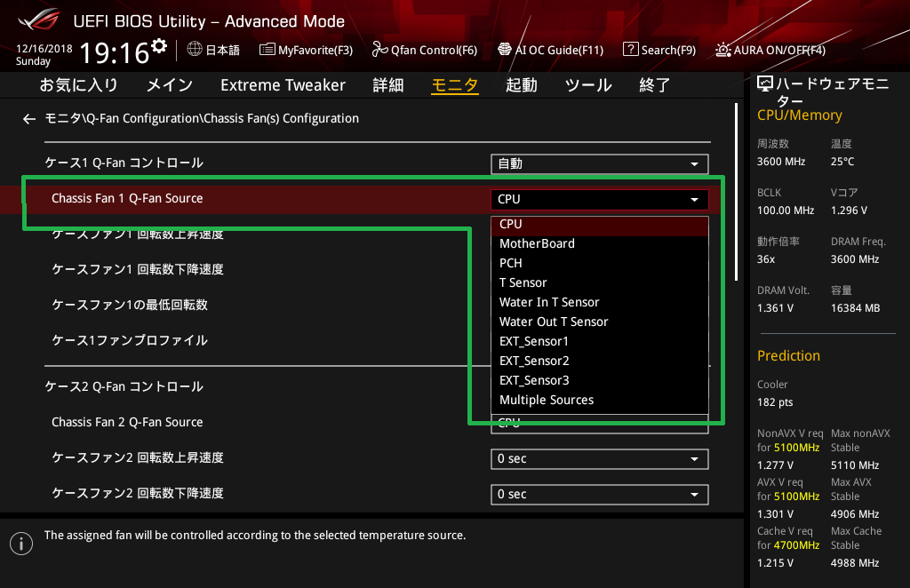Select ケース2 Q-Fan コントロール row
This screenshot has height=588, width=910.
[x=124, y=386]
